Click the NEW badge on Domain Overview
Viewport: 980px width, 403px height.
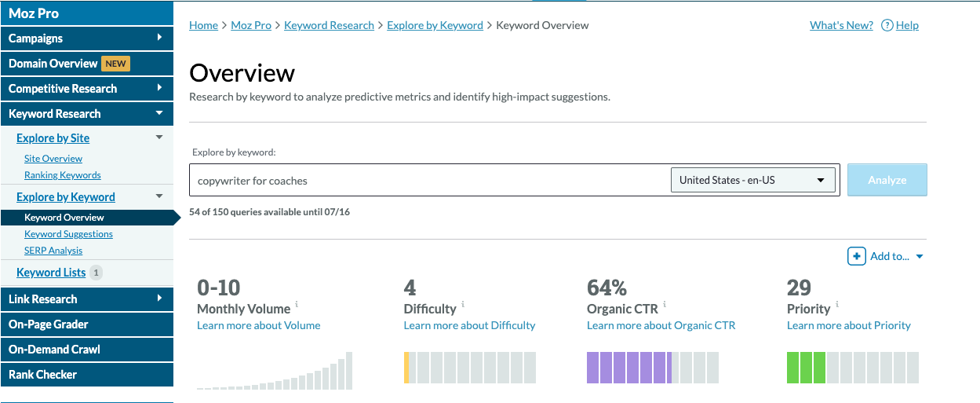pyautogui.click(x=116, y=64)
